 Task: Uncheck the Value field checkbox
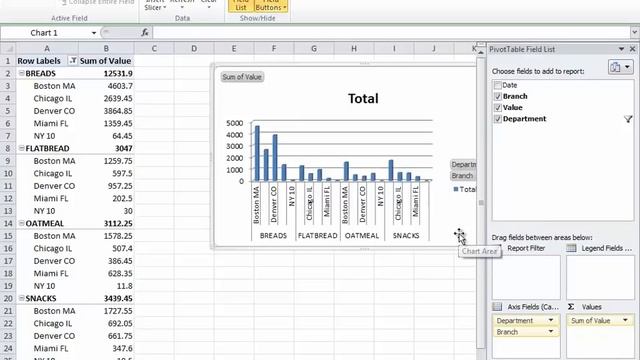point(498,108)
